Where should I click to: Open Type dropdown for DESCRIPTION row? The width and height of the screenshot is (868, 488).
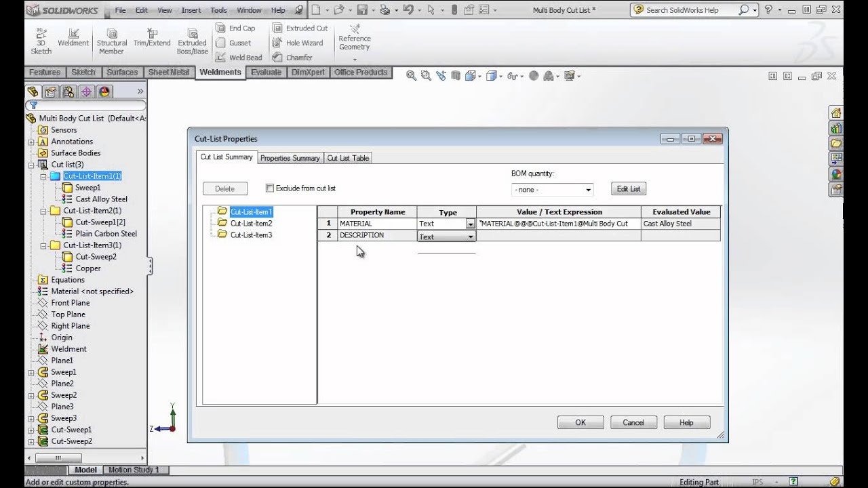point(470,237)
